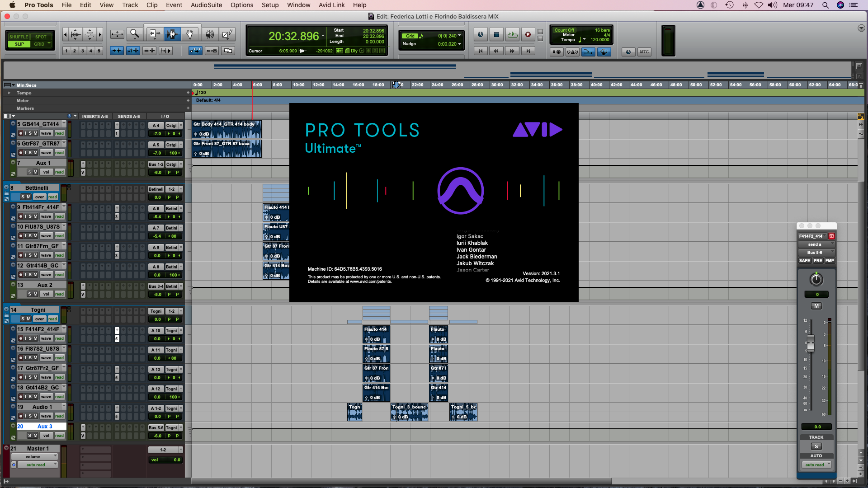Choose the Grabber hand tool

[190, 34]
